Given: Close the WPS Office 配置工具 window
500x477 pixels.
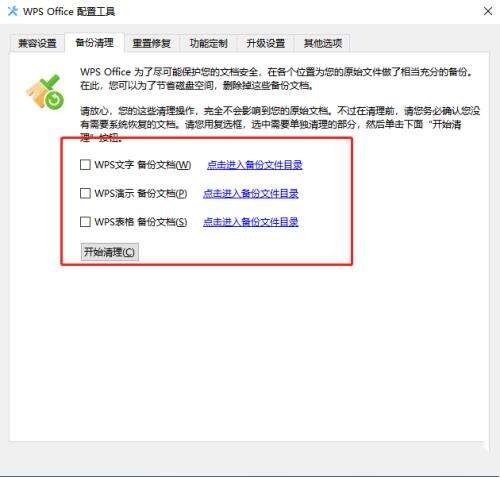Looking at the screenshot, I should pyautogui.click(x=488, y=11).
